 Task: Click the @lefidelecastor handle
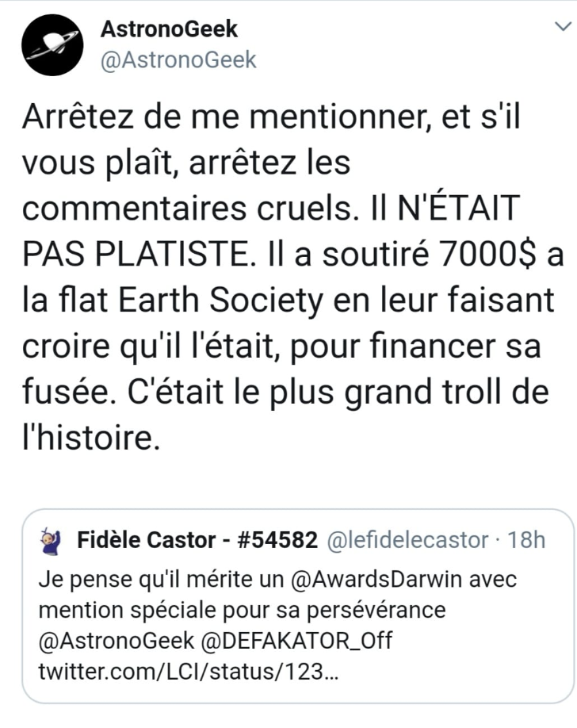[x=407, y=541]
